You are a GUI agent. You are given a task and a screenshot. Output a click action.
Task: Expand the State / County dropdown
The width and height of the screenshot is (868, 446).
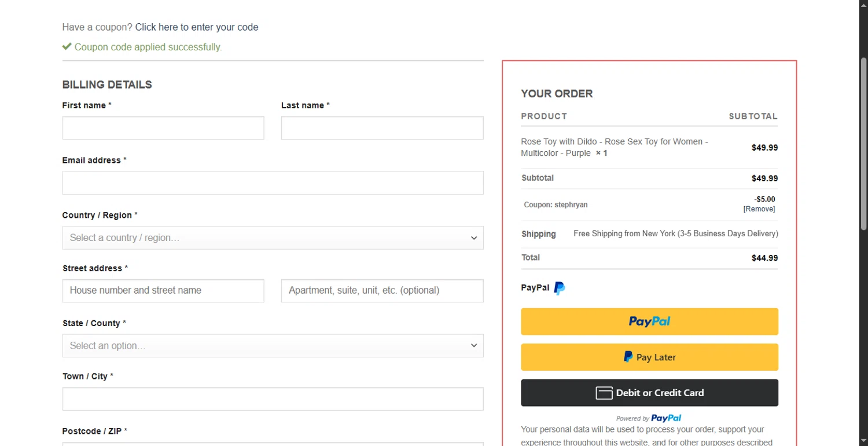coord(273,346)
